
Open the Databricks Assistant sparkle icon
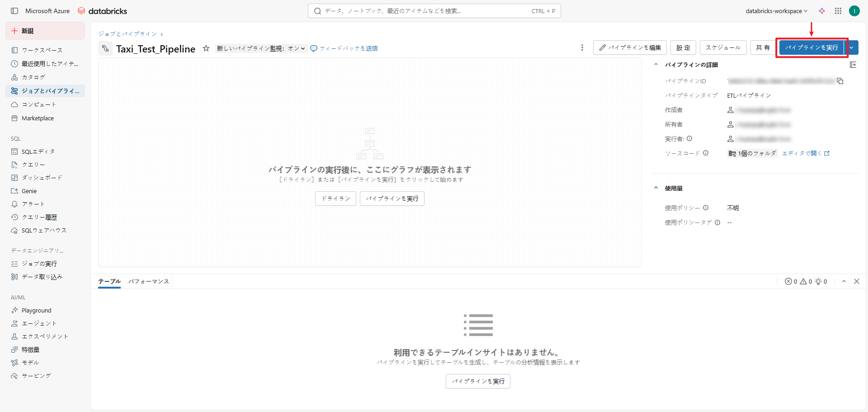coord(822,11)
